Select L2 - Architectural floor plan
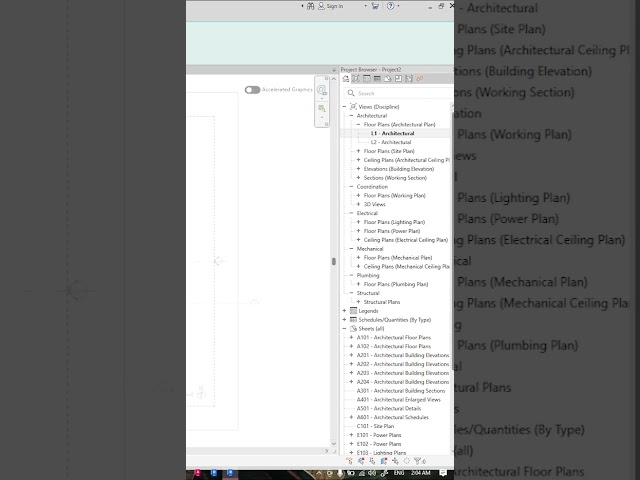The height and width of the screenshot is (480, 640). pyautogui.click(x=391, y=142)
